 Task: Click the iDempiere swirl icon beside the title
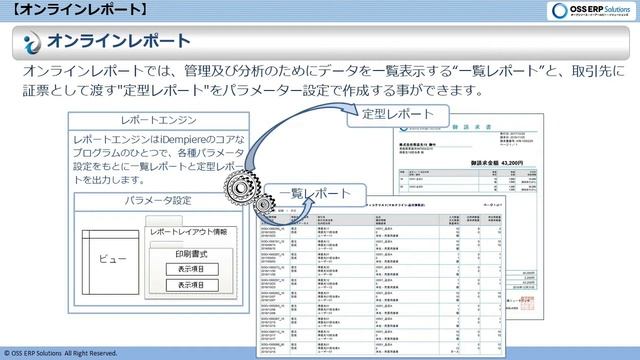pyautogui.click(x=32, y=43)
